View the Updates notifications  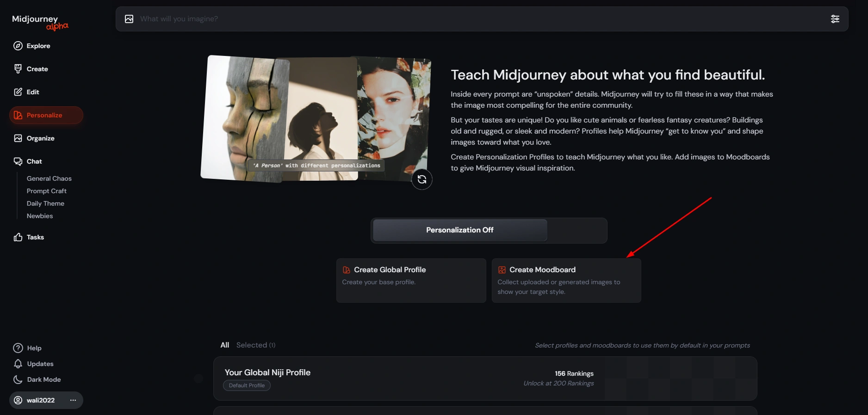pos(33,364)
